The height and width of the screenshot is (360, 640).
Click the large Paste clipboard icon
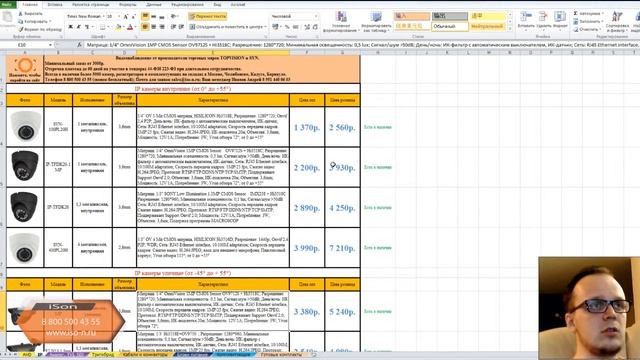coord(7,17)
